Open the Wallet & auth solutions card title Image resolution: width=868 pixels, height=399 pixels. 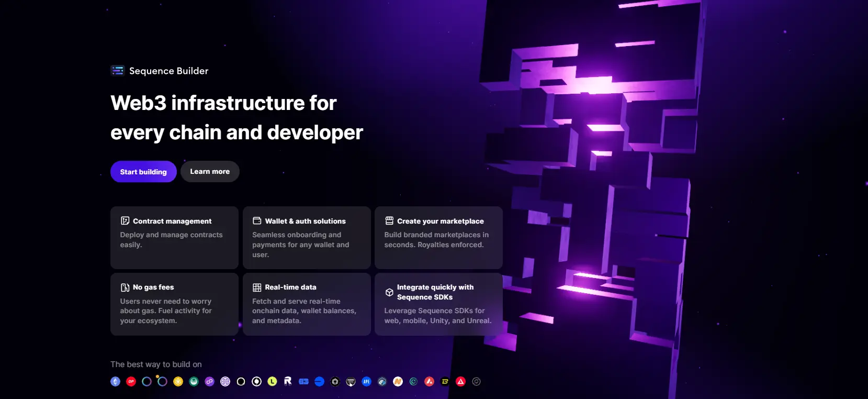[x=305, y=221]
